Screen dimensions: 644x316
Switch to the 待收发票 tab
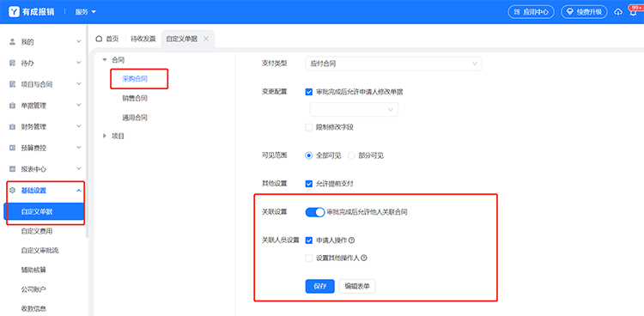click(143, 39)
